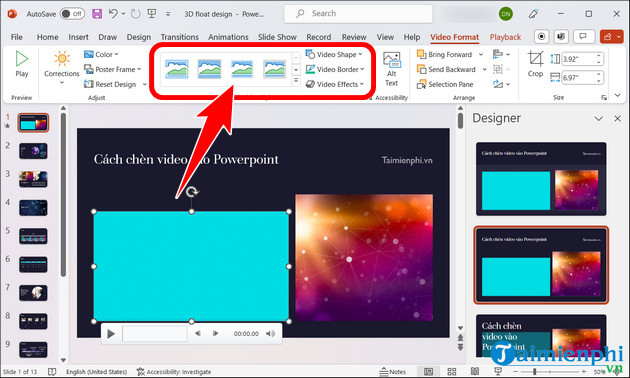Start presentation from beginning icon
The width and height of the screenshot is (630, 378).
(152, 14)
